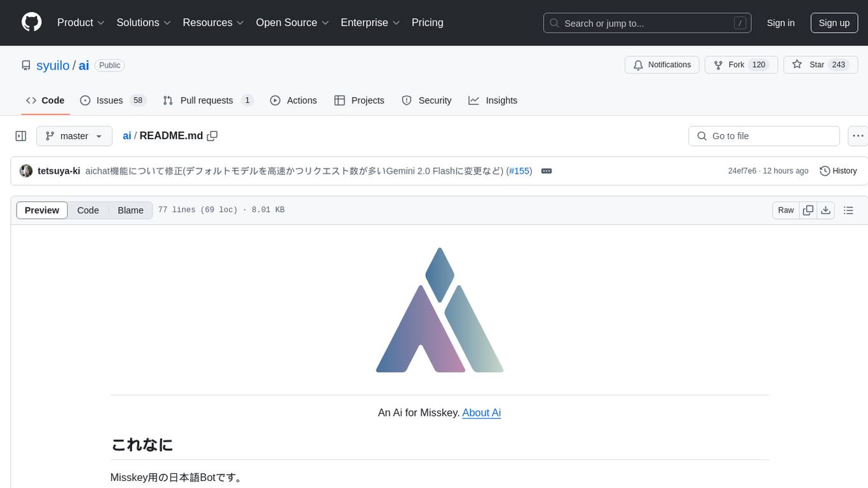Viewport: 868px width, 488px height.
Task: Select the Code view
Action: (x=88, y=210)
